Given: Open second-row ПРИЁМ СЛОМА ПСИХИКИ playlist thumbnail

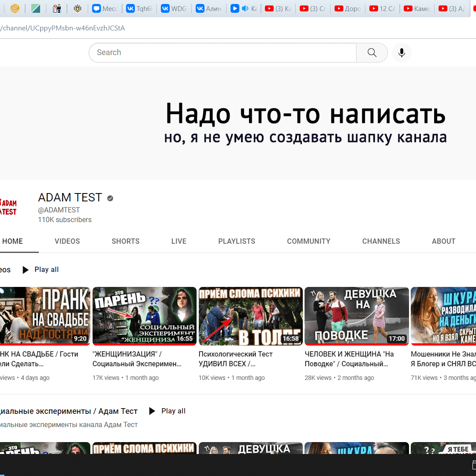Looking at the screenshot, I should 145,448.
